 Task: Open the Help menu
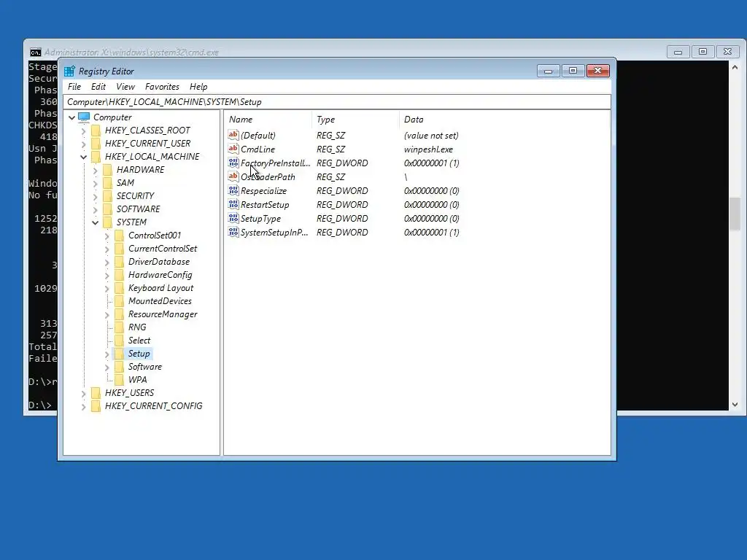pos(198,87)
